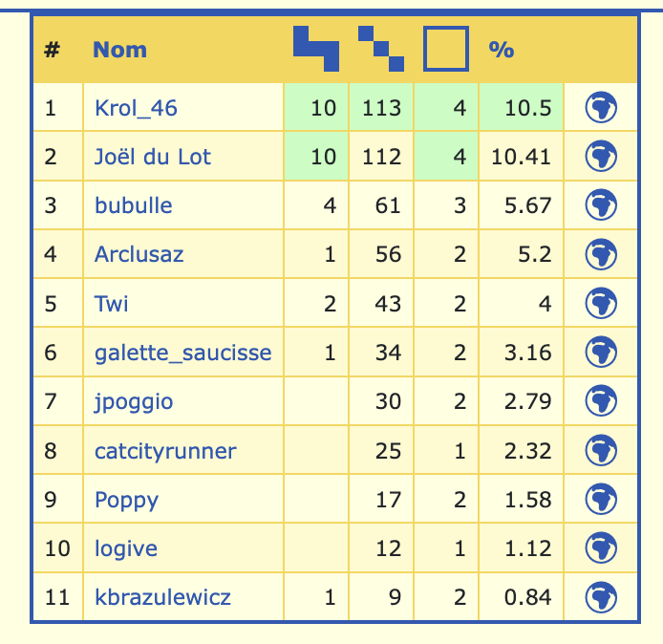
Task: Open the globe icon for Arclusaz
Action: point(600,254)
